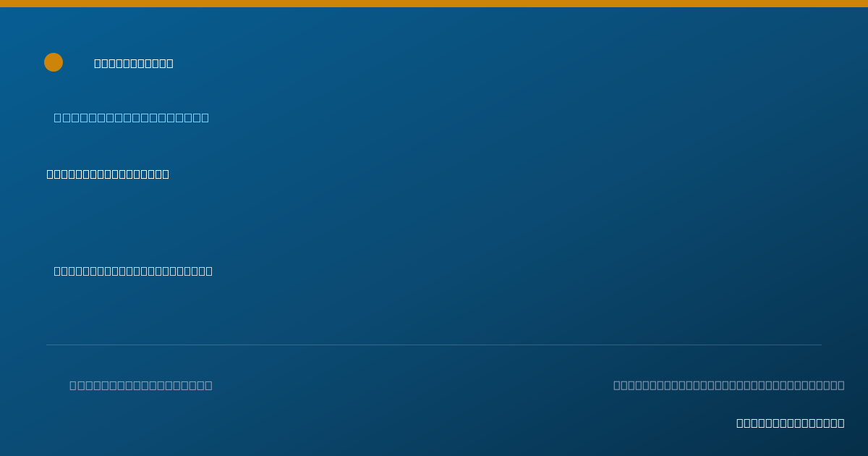868x456 pixels.
Task: Select the bright bottom-right footer label
Action: pyautogui.click(x=791, y=423)
